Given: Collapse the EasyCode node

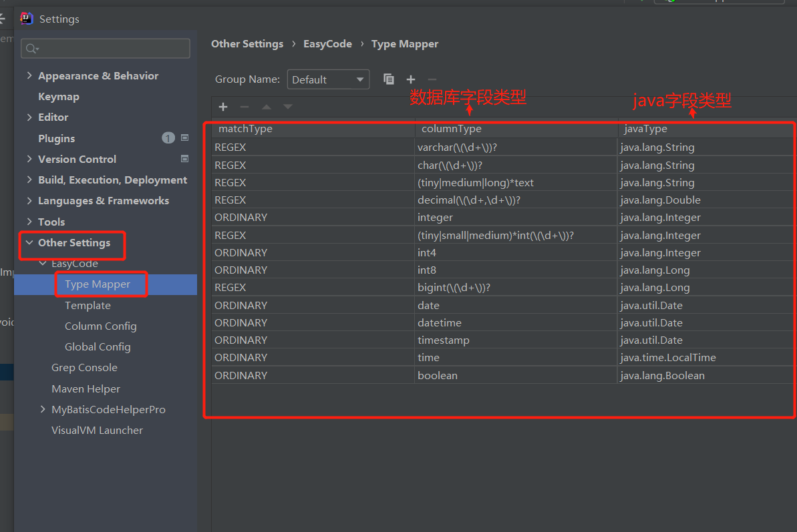Looking at the screenshot, I should [43, 263].
